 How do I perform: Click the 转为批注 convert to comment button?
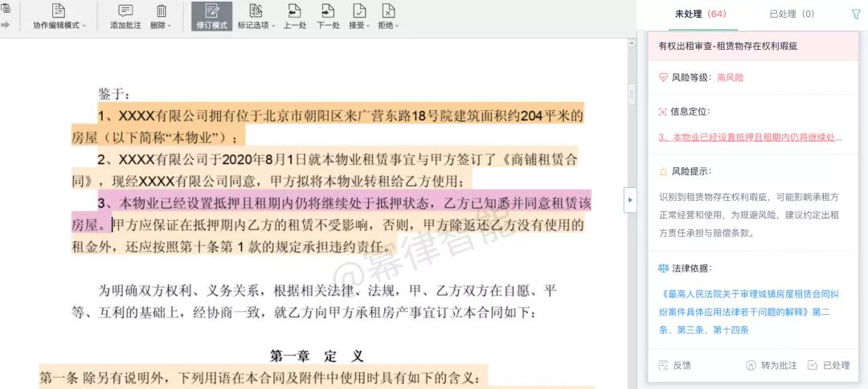pyautogui.click(x=772, y=365)
